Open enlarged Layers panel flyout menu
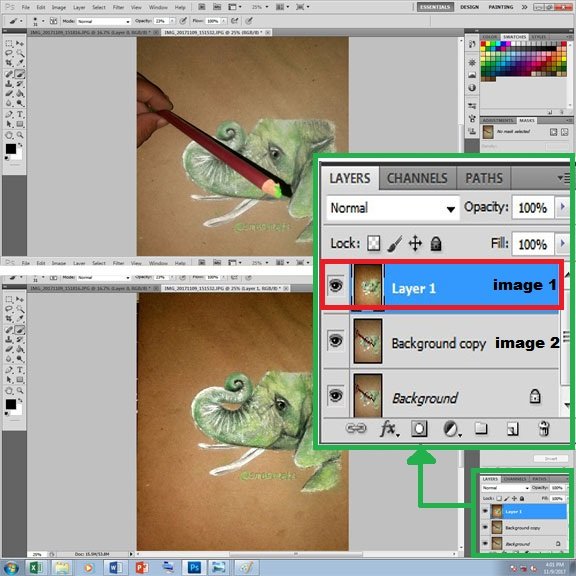 coord(563,178)
